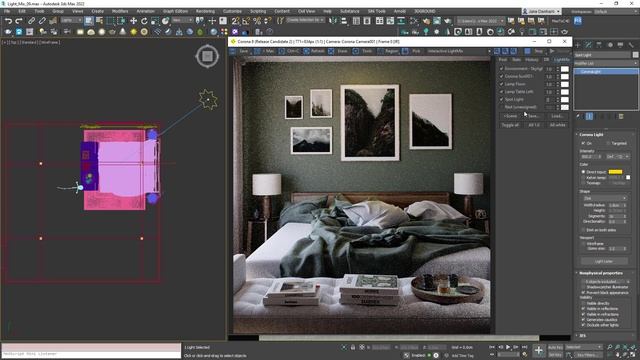Screen dimensions: 640x360
Task: Toggle Lamp Table Left checkbox in LightMix
Action: pos(502,92)
